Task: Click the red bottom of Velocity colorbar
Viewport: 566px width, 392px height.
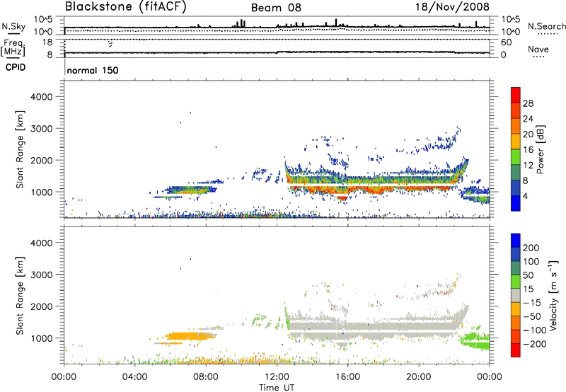Action: pos(516,350)
